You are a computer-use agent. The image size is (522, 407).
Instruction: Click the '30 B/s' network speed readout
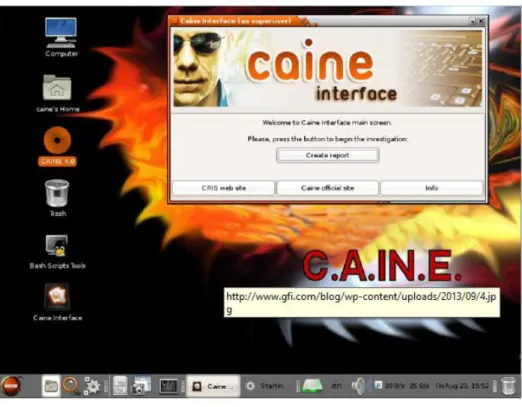point(394,386)
